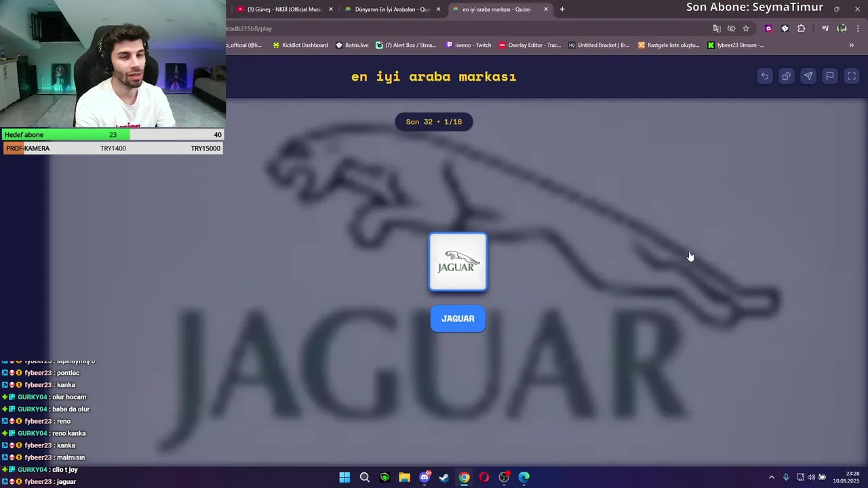Click chat message 'fybeer23 : jaguar'

click(50, 482)
